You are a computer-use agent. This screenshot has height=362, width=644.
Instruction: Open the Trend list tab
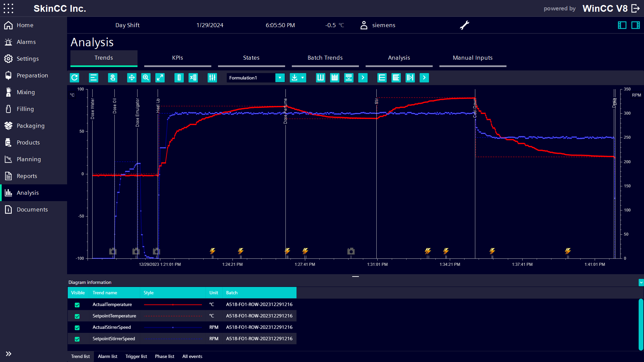80,356
